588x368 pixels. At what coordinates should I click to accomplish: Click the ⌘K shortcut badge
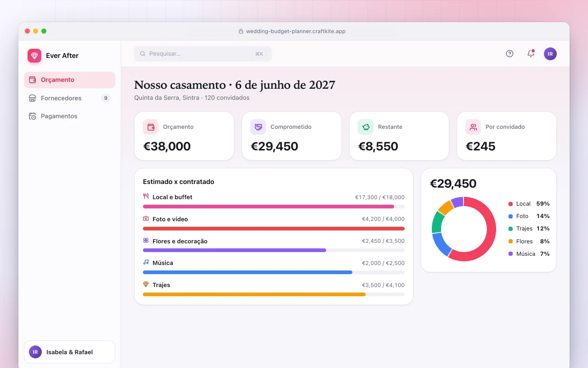click(x=259, y=54)
